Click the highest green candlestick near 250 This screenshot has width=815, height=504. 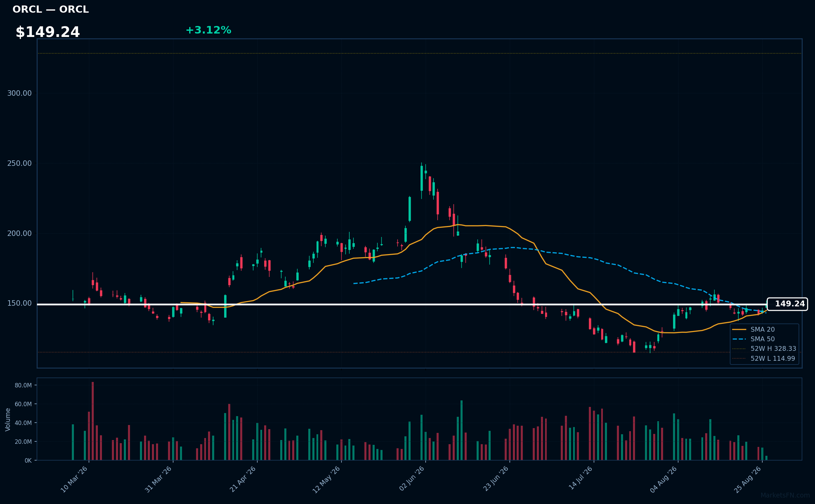pos(422,178)
